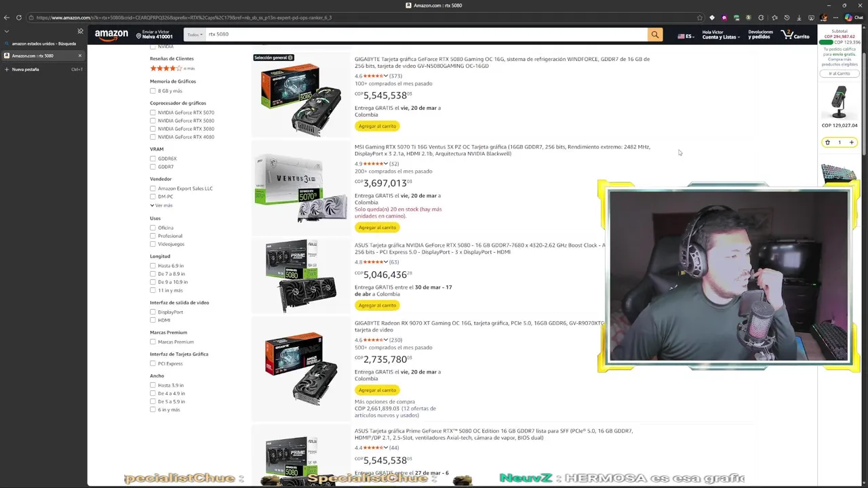Go back with the browser back arrow
Screen dimensions: 868x488
pyautogui.click(x=7, y=18)
